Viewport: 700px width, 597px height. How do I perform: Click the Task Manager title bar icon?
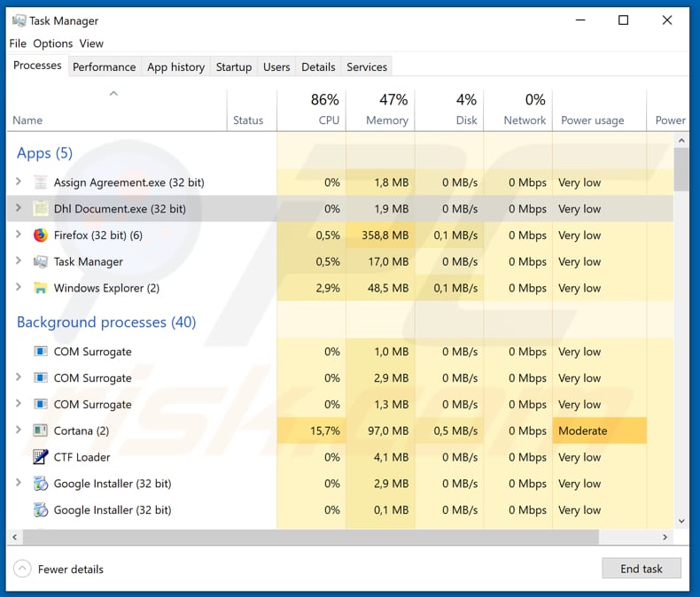point(19,20)
